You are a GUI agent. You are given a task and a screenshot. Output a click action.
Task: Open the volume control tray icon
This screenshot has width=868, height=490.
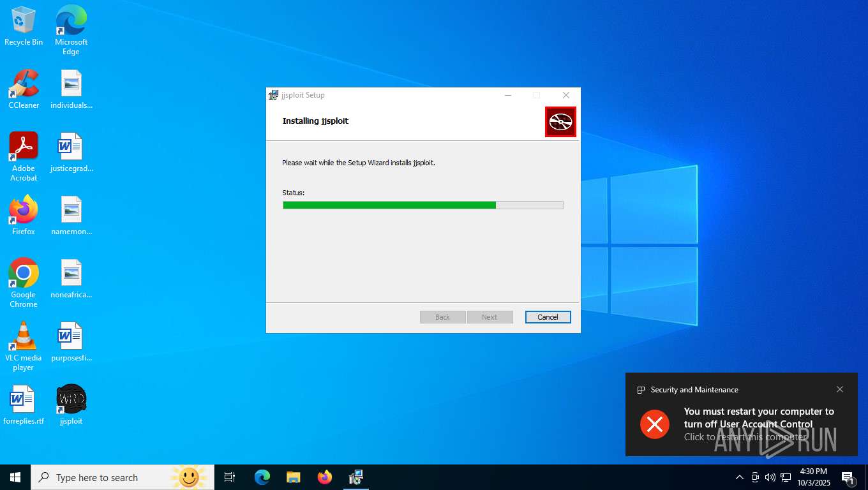(x=770, y=477)
